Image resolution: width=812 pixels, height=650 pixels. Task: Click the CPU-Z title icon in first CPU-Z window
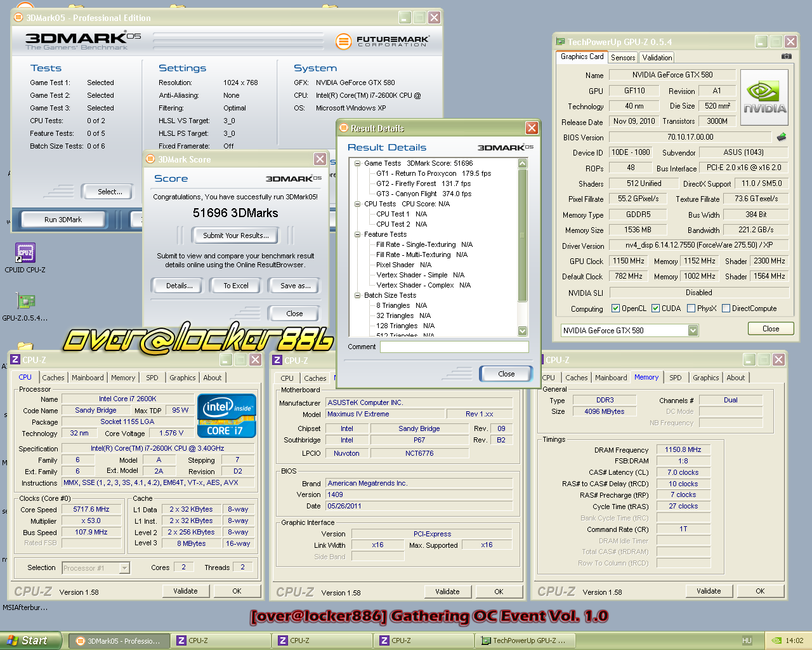click(15, 360)
